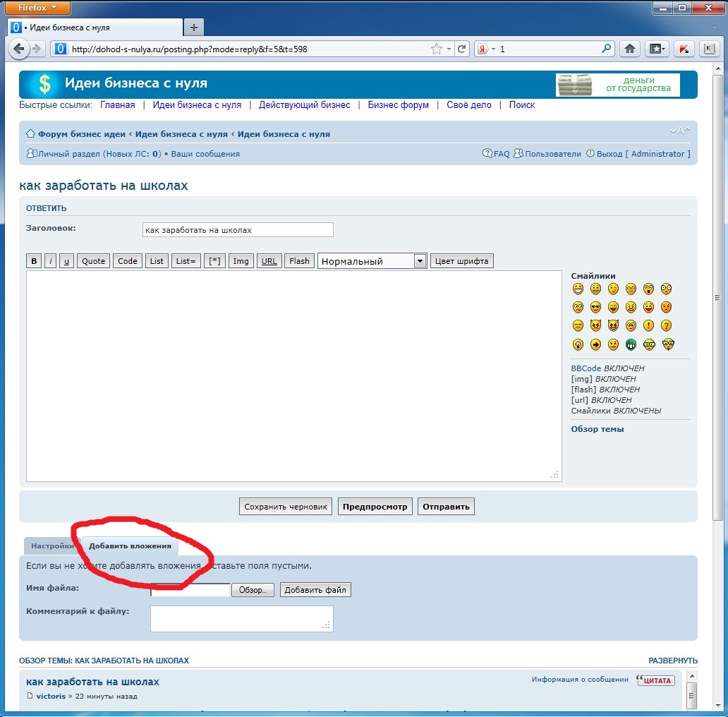Image resolution: width=728 pixels, height=717 pixels.
Task: Select the Добавить вложения tab
Action: click(130, 546)
